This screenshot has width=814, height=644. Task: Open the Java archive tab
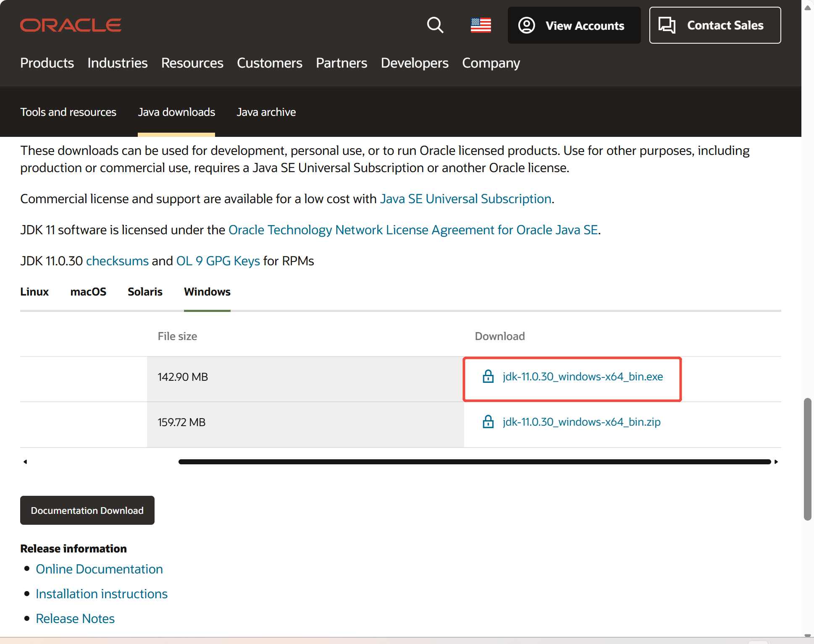[266, 112]
